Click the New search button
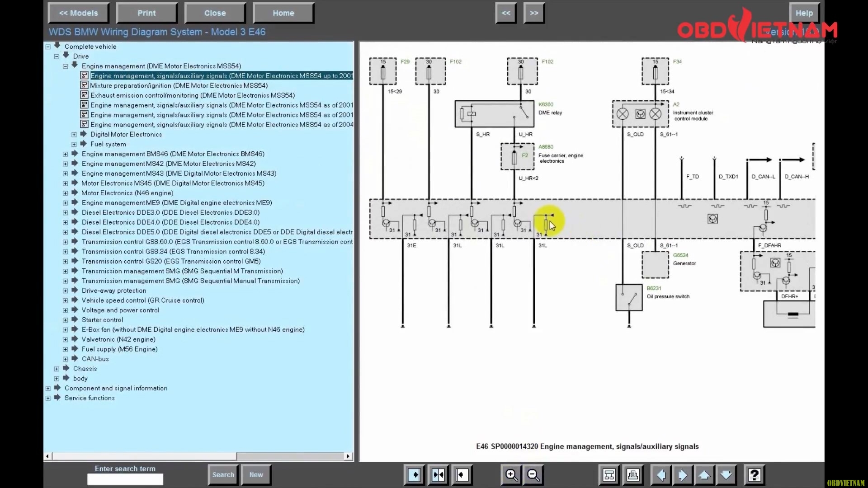This screenshot has height=488, width=868. click(x=256, y=475)
